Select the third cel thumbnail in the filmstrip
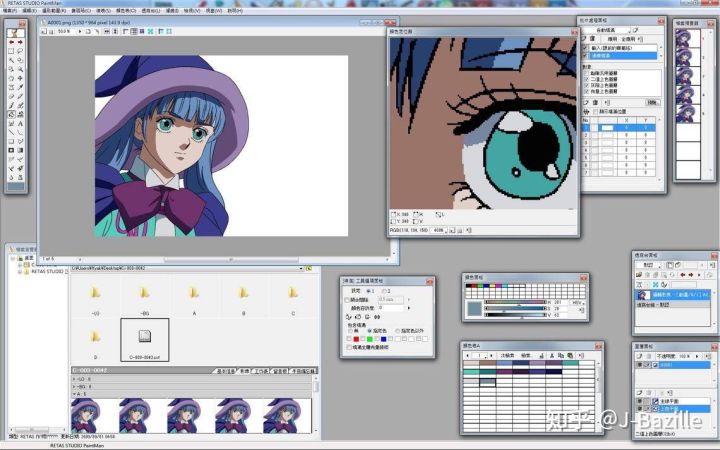This screenshot has width=720, height=450. [x=183, y=415]
